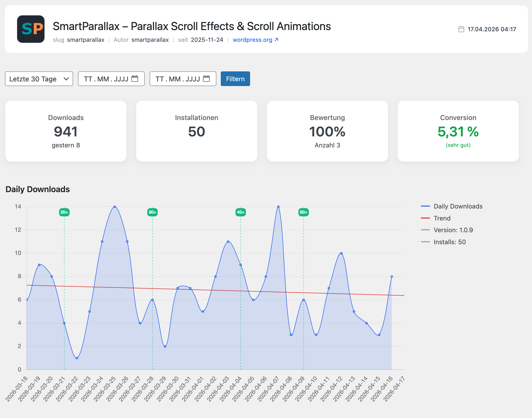
Task: Click the chevron of the period selector
Action: (66, 79)
